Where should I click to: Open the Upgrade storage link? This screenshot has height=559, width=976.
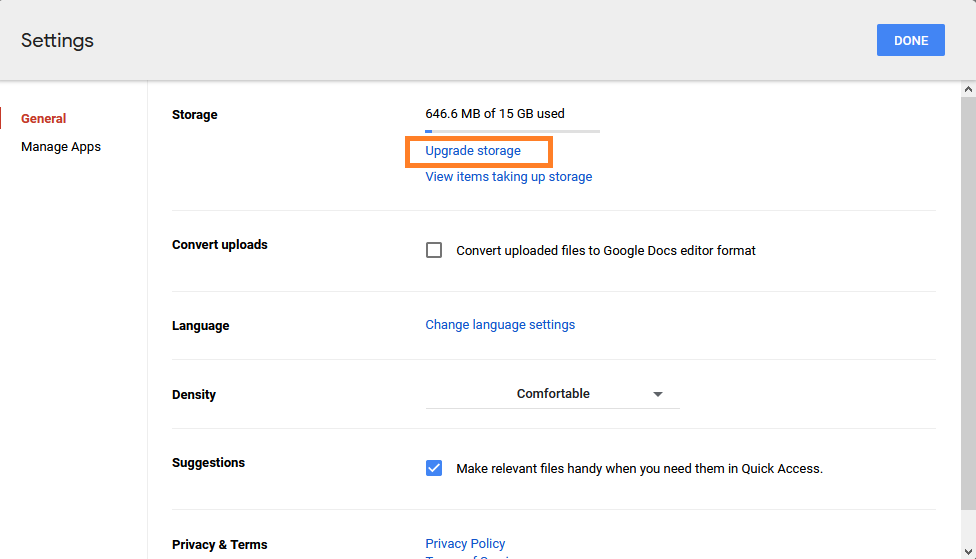(x=473, y=151)
